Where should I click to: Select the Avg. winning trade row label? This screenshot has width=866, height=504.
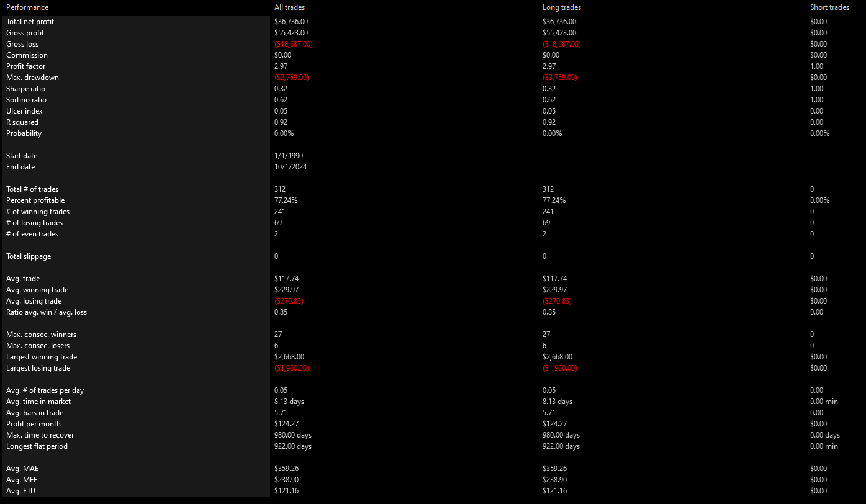pyautogui.click(x=37, y=290)
